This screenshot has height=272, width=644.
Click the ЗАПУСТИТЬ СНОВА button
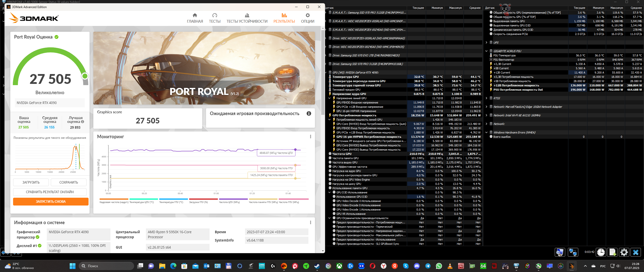pos(51,201)
